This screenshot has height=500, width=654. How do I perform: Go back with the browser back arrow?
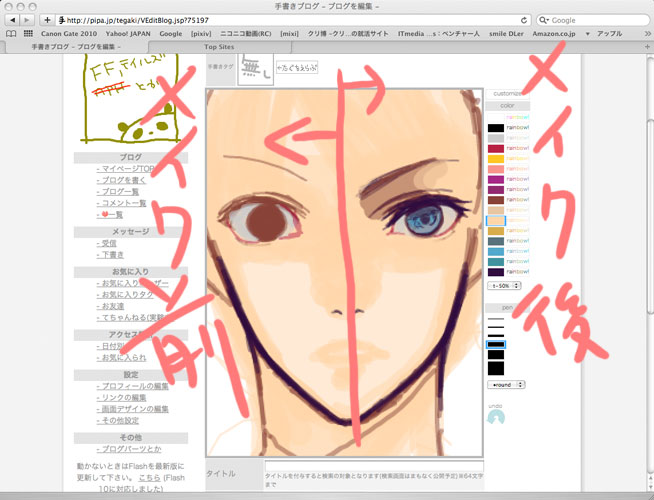click(13, 20)
